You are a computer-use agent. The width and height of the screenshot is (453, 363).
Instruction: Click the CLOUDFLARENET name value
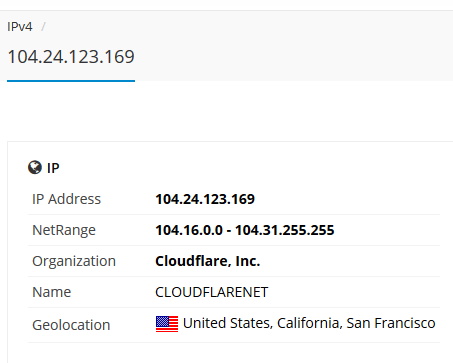(x=212, y=292)
